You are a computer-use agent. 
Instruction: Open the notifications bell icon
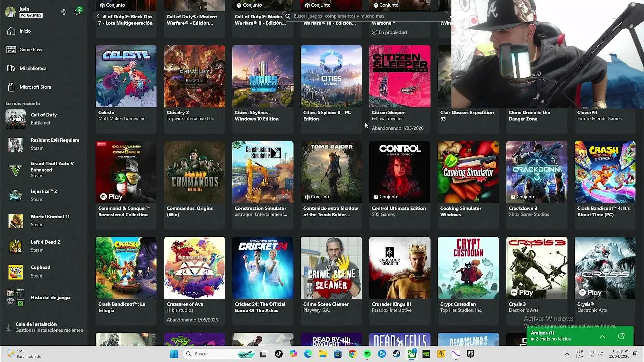[77, 12]
